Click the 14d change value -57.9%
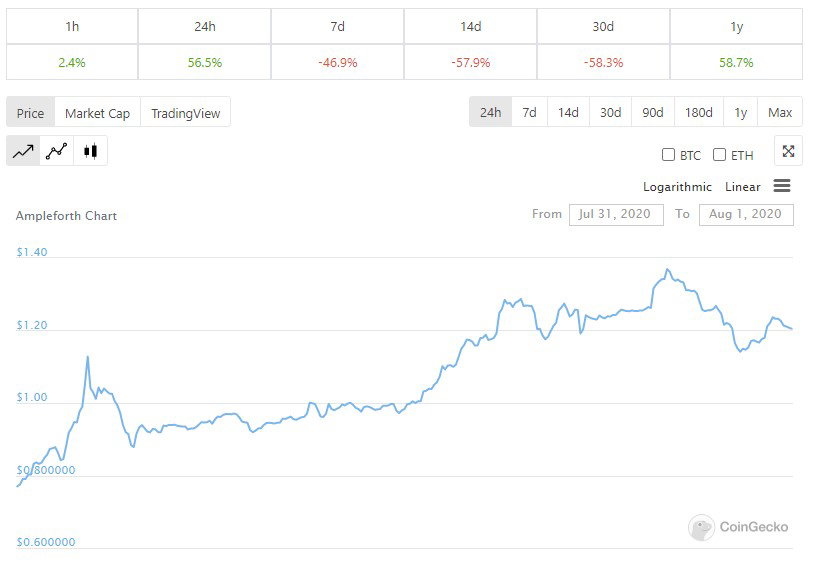The width and height of the screenshot is (813, 566). [470, 63]
